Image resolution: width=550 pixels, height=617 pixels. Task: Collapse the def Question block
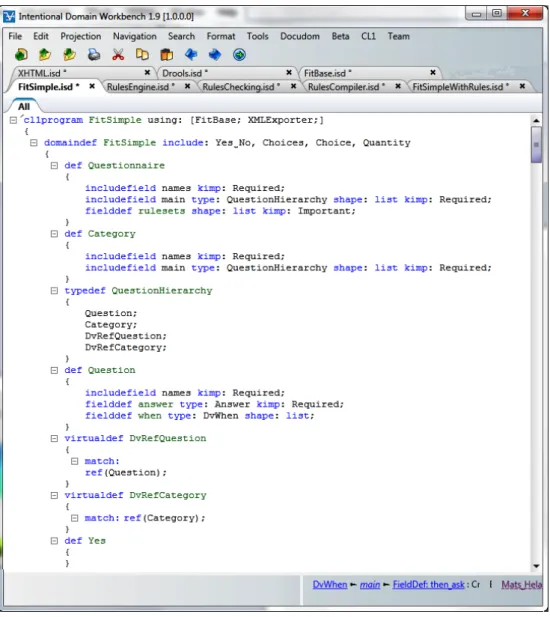click(54, 370)
